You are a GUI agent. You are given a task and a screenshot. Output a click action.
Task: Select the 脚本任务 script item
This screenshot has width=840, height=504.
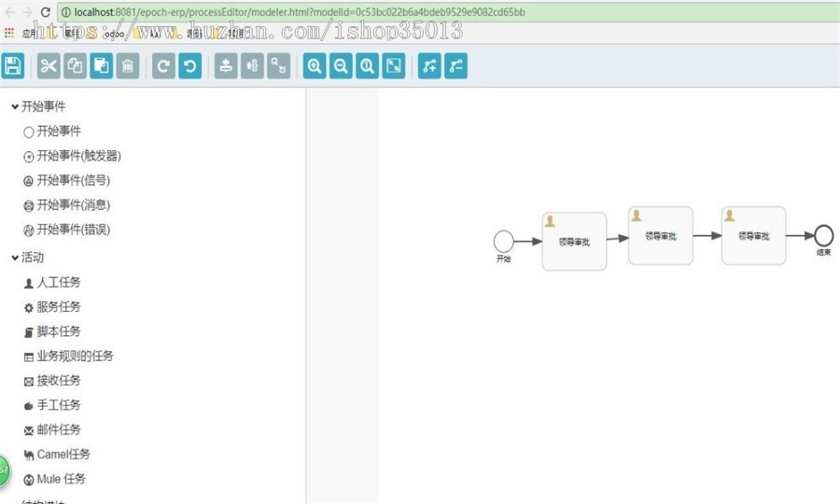(x=52, y=331)
